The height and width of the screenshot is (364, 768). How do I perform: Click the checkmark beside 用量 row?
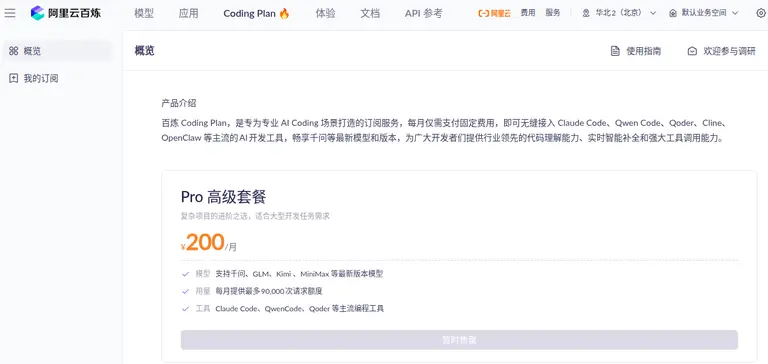pos(185,291)
